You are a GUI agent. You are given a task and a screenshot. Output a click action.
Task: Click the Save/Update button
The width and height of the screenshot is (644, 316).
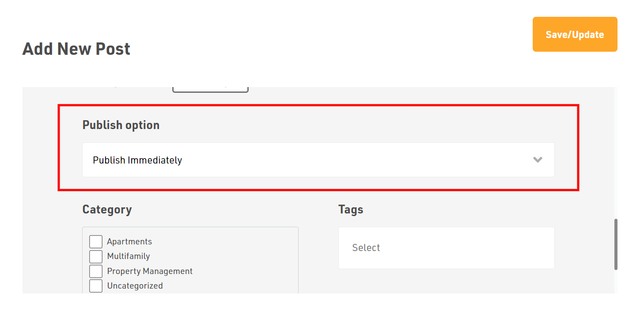point(575,34)
